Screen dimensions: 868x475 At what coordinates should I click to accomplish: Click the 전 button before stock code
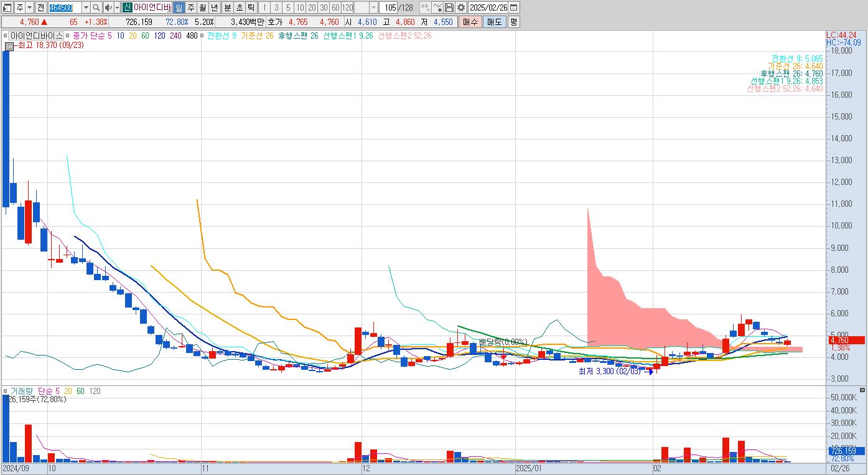[x=41, y=7]
